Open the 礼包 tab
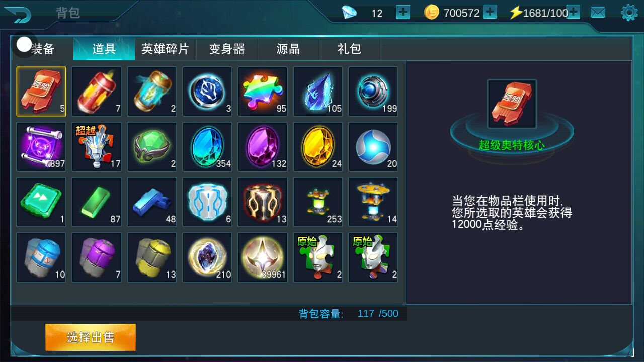644x362 pixels. [x=350, y=49]
